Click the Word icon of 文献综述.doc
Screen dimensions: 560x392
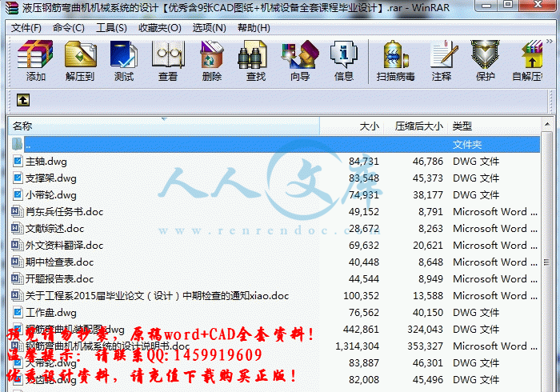[17, 229]
